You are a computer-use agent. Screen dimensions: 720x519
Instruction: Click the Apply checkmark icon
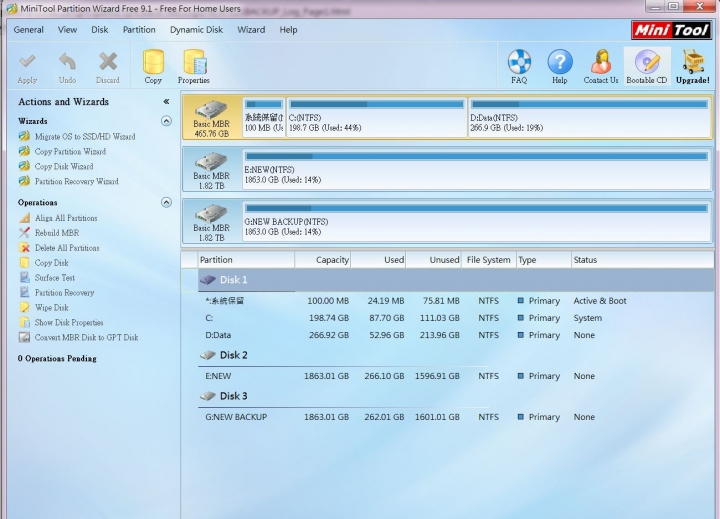[27, 62]
